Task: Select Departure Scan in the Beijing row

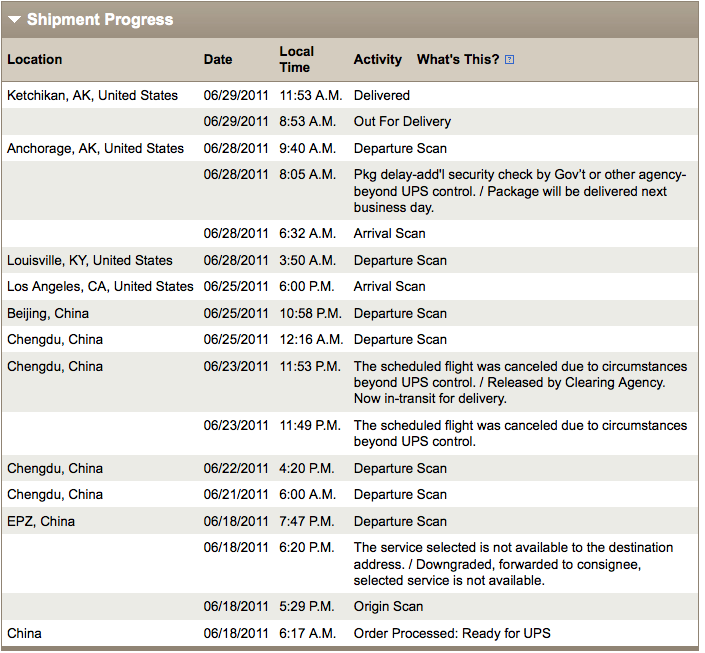Action: click(400, 313)
